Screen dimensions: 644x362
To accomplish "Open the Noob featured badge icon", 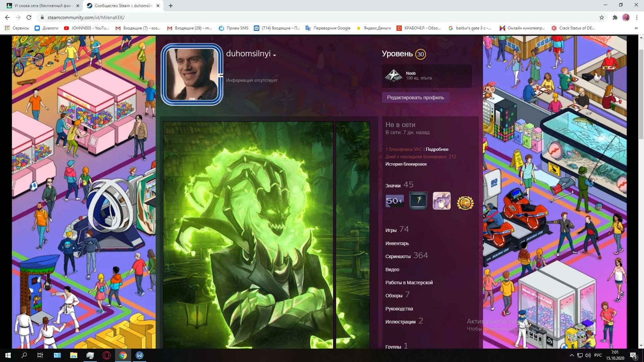I will click(x=393, y=76).
